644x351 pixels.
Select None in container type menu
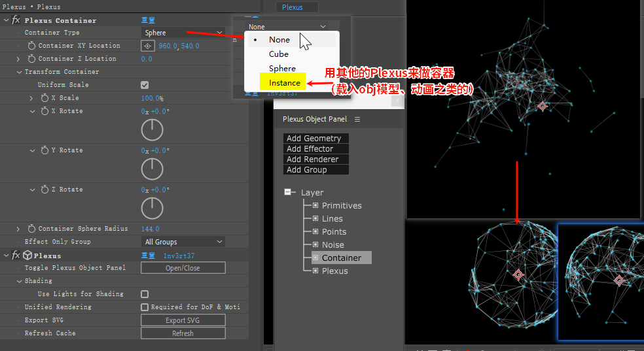[291, 40]
